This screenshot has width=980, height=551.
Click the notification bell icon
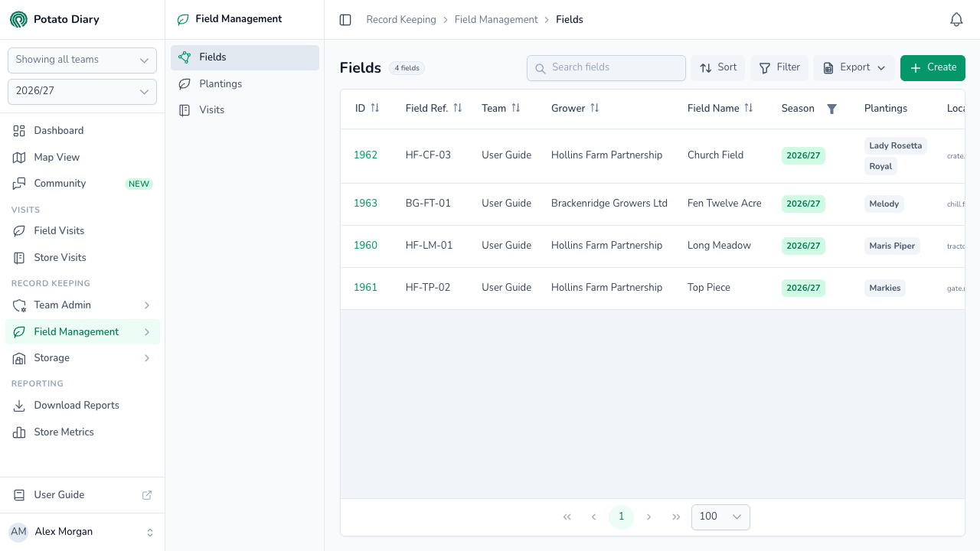point(956,20)
